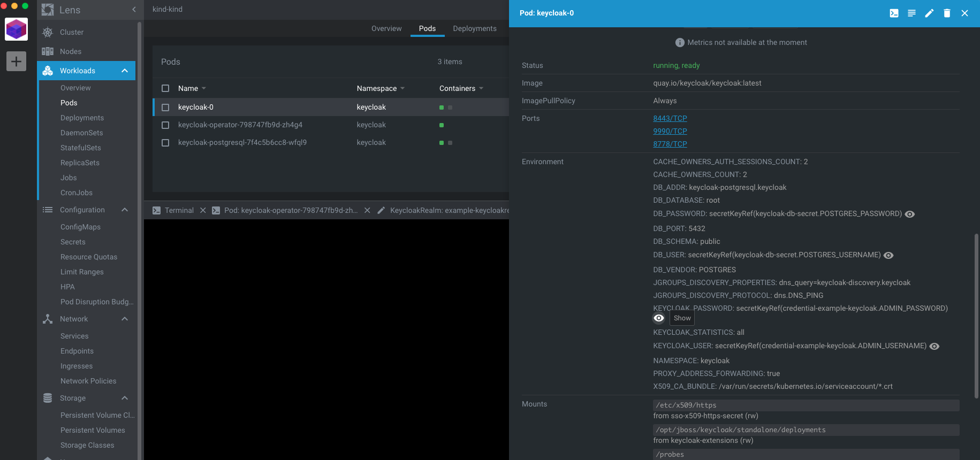
Task: Open pod logs icon in header
Action: point(911,13)
